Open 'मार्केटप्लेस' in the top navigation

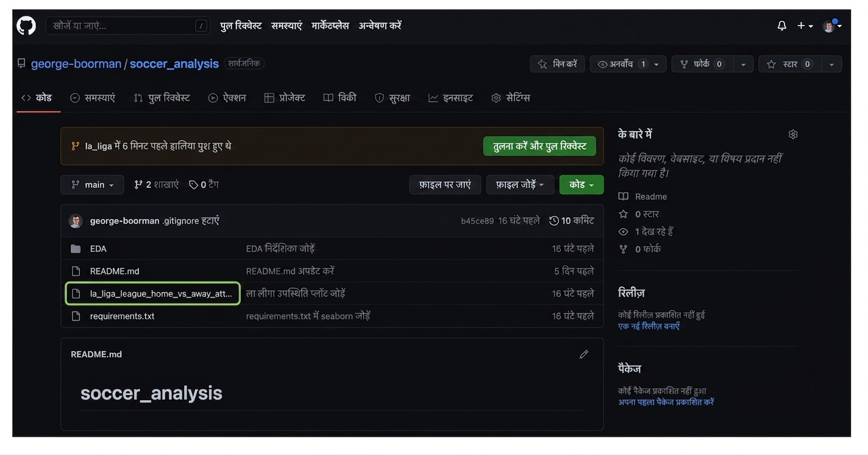pos(330,26)
